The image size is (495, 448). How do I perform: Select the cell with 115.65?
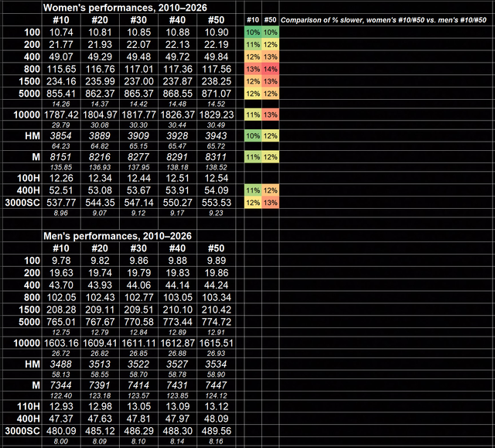pyautogui.click(x=61, y=69)
